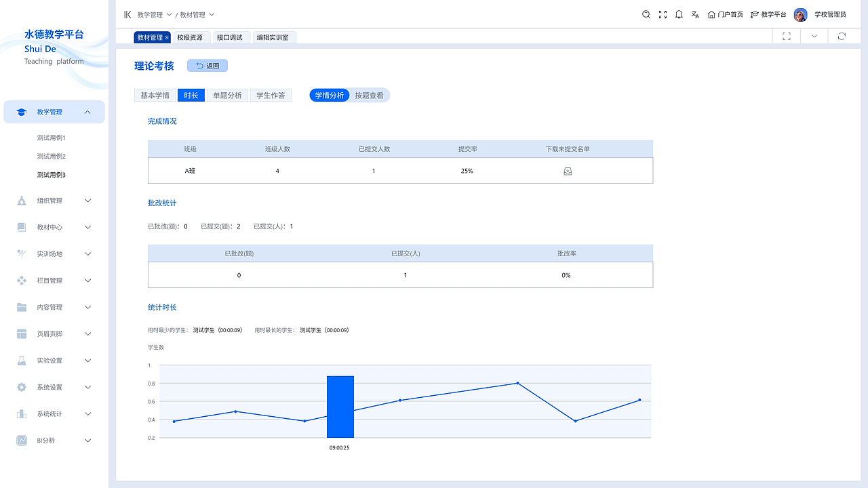This screenshot has height=488, width=868.
Task: Click the BI分析 chart icon
Action: [x=22, y=441]
